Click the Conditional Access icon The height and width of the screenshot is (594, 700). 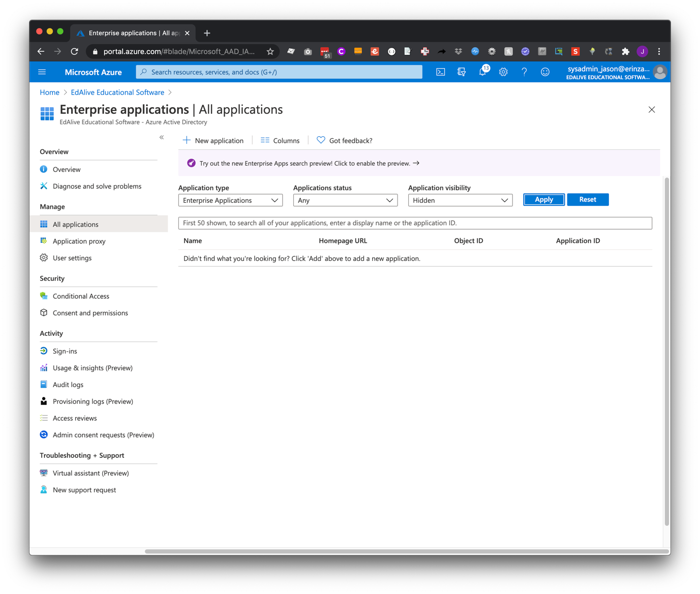tap(44, 296)
